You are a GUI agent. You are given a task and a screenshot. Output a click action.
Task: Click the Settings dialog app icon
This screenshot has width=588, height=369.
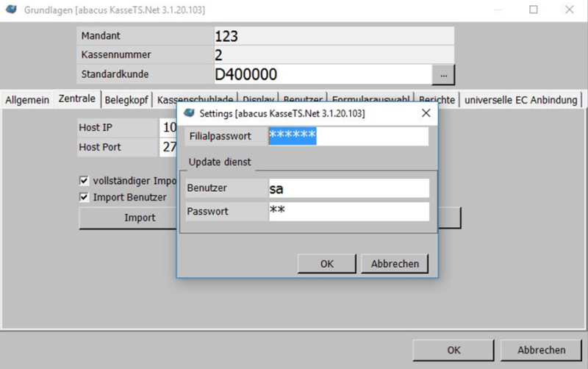tap(189, 114)
